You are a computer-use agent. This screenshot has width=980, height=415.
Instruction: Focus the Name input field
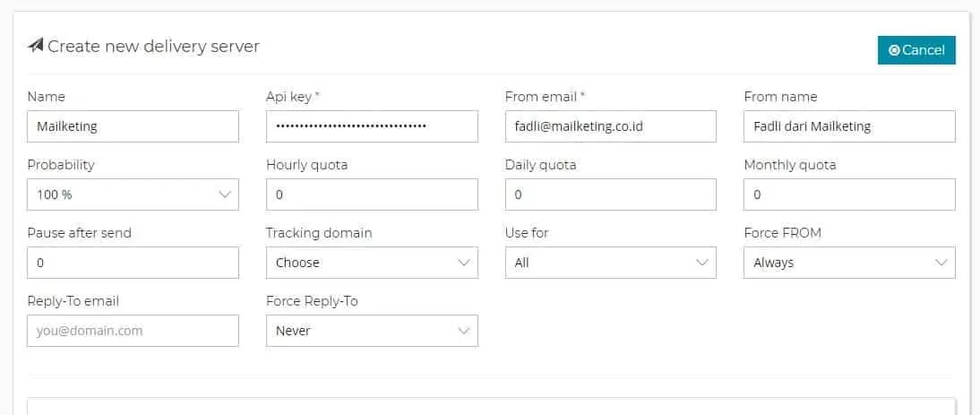tap(133, 126)
